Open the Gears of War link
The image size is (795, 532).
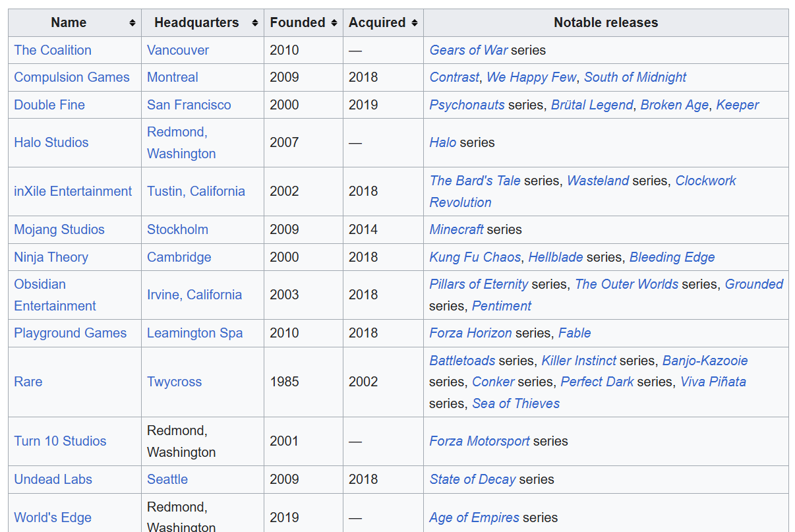[469, 50]
